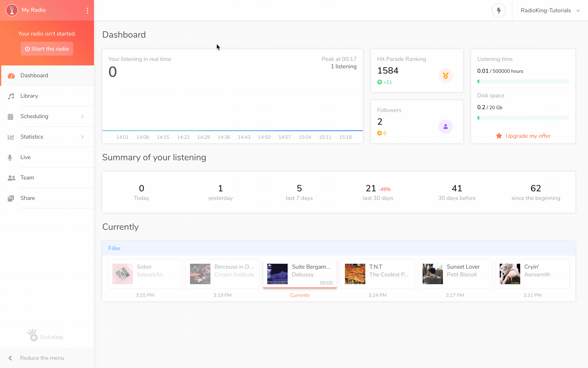
Task: Open the Dashboard menu item
Action: 47,75
